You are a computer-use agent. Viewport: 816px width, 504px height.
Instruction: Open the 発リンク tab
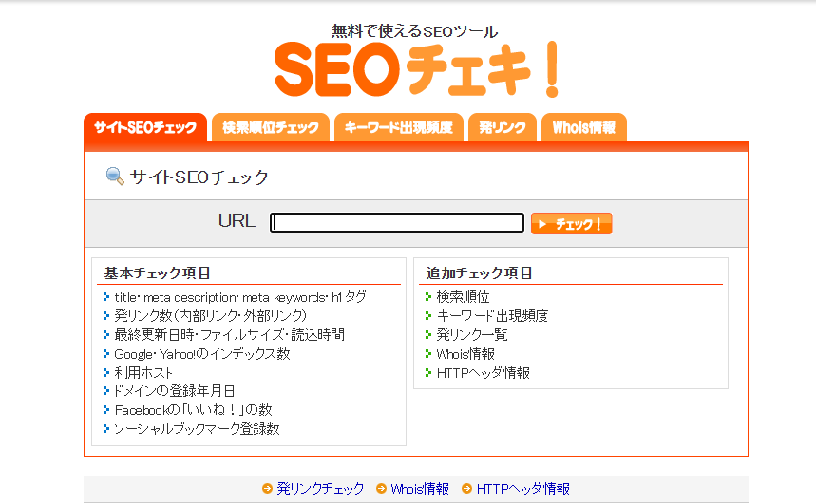click(503, 128)
